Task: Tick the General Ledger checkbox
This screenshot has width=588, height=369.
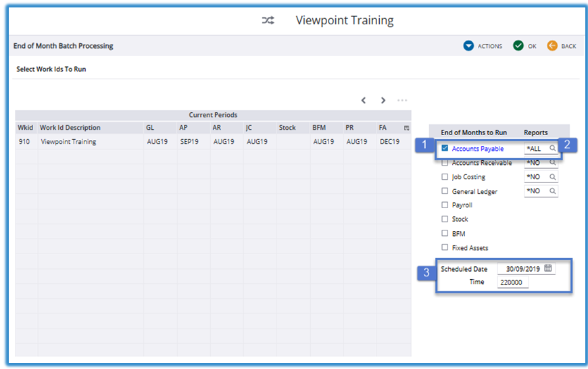Action: tap(445, 191)
